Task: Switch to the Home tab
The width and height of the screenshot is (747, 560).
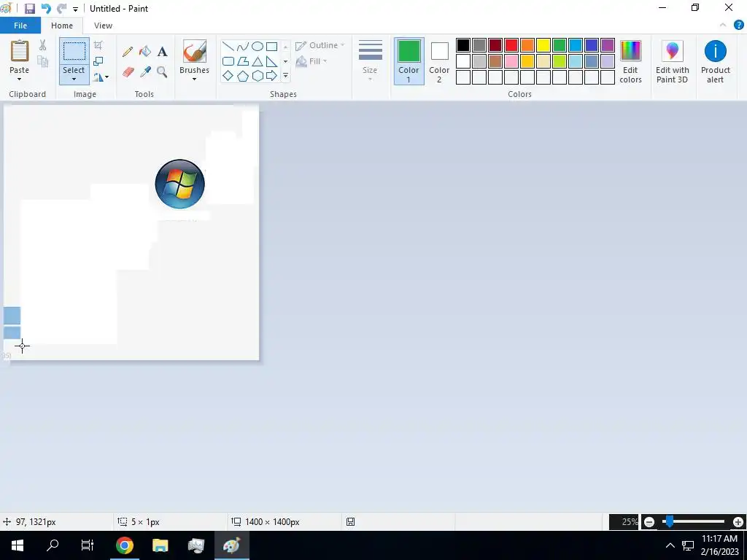Action: tap(62, 26)
